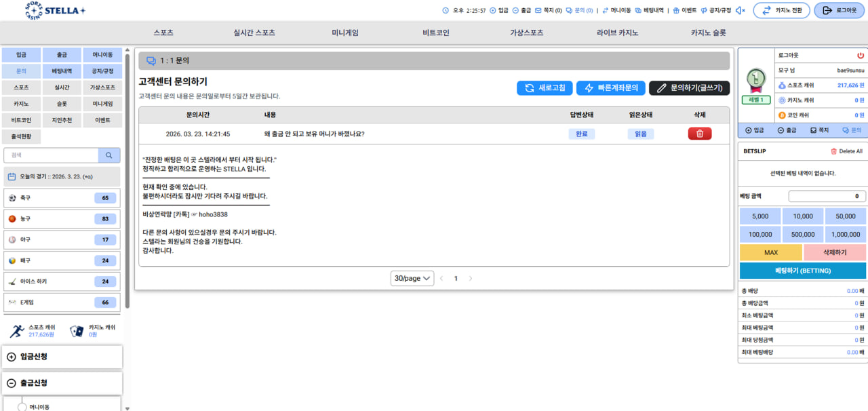Delete the inquiry using the red trash icon
Image resolution: width=868 pixels, height=411 pixels.
point(700,134)
